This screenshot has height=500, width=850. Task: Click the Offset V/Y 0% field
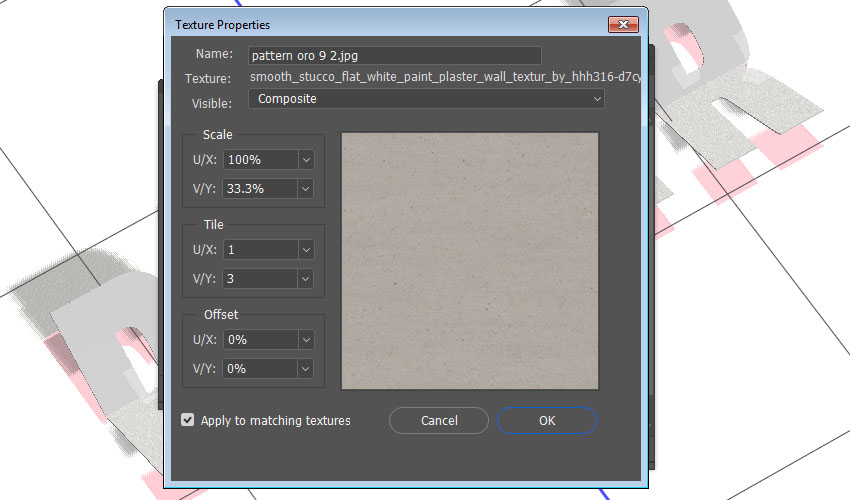tap(260, 369)
